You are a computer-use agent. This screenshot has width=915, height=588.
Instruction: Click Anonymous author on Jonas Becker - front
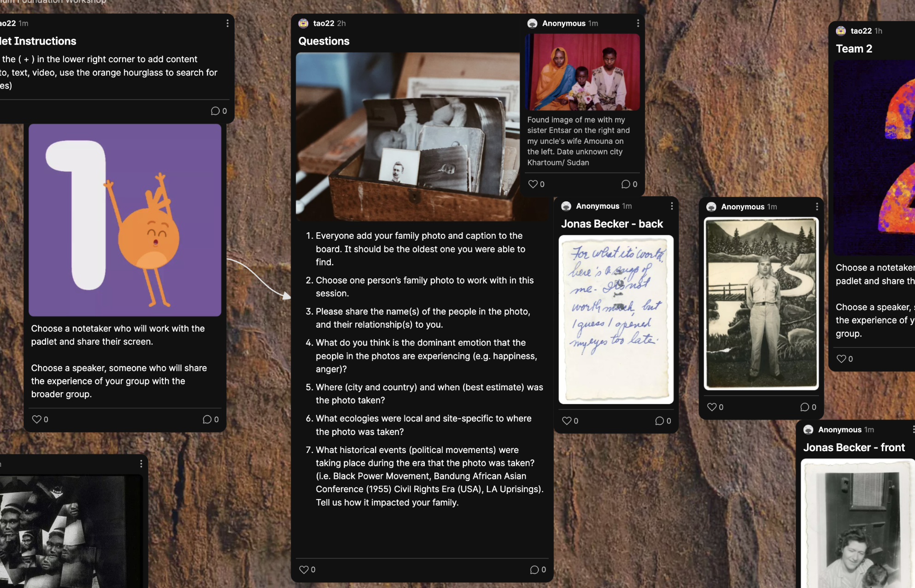(x=839, y=429)
